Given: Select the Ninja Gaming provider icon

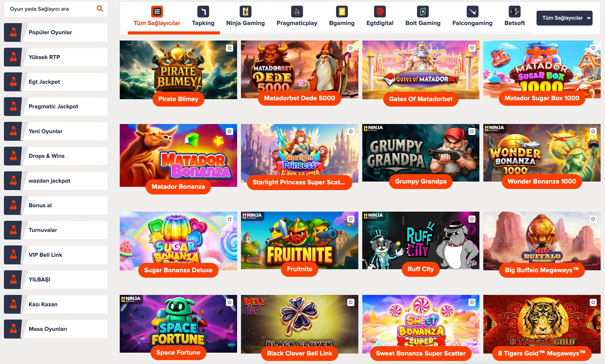Looking at the screenshot, I should click(x=245, y=12).
